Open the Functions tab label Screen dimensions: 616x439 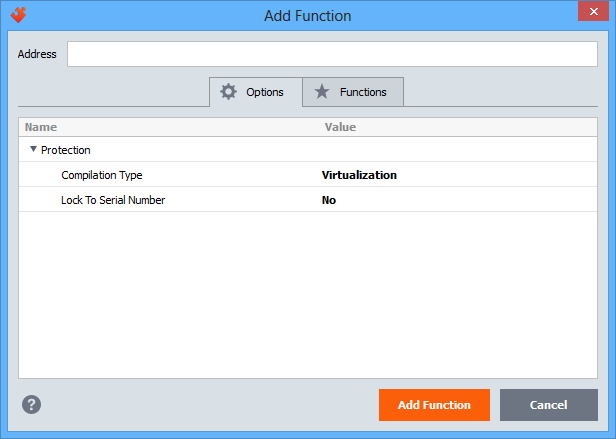363,92
